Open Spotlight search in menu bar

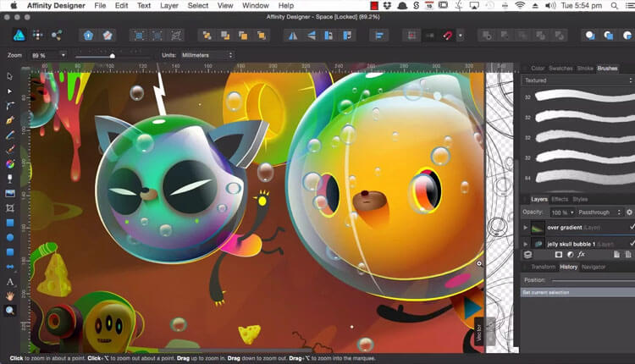(615, 6)
